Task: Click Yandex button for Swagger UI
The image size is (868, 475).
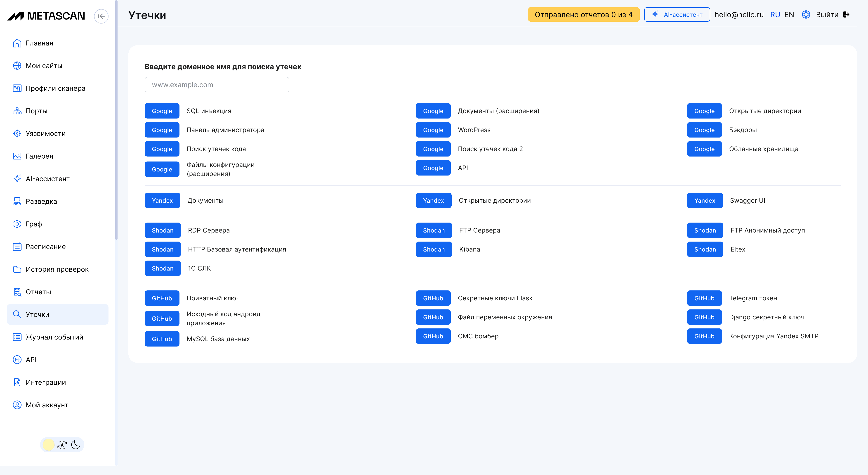Action: (705, 200)
